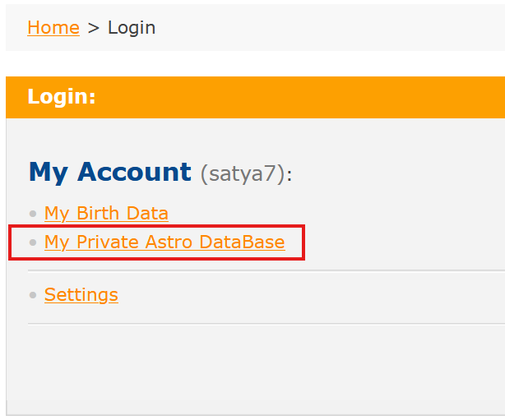Click the bullet beside My Birth Data

point(33,215)
